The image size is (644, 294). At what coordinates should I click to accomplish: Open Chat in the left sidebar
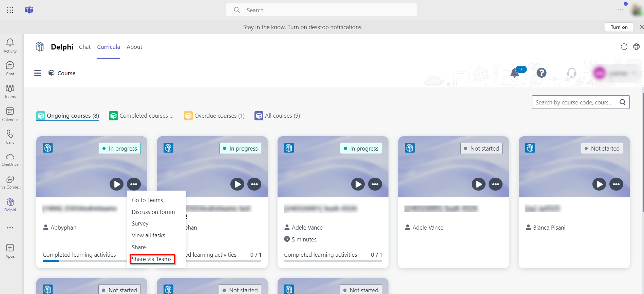[10, 68]
